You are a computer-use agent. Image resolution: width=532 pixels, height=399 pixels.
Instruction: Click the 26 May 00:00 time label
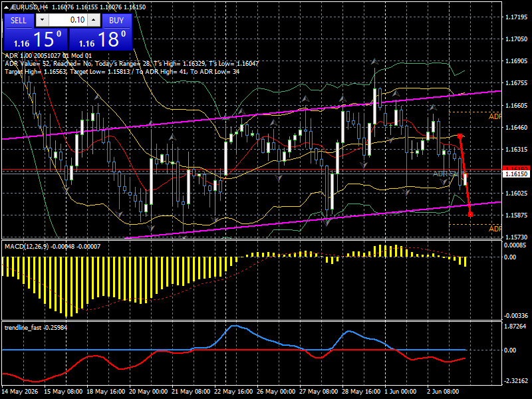tap(276, 392)
